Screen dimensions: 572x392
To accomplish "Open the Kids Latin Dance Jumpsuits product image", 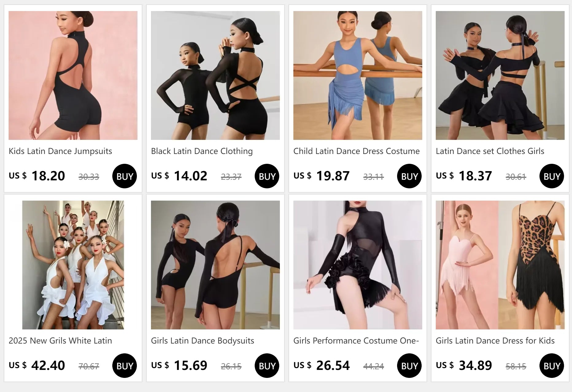I will point(73,75).
